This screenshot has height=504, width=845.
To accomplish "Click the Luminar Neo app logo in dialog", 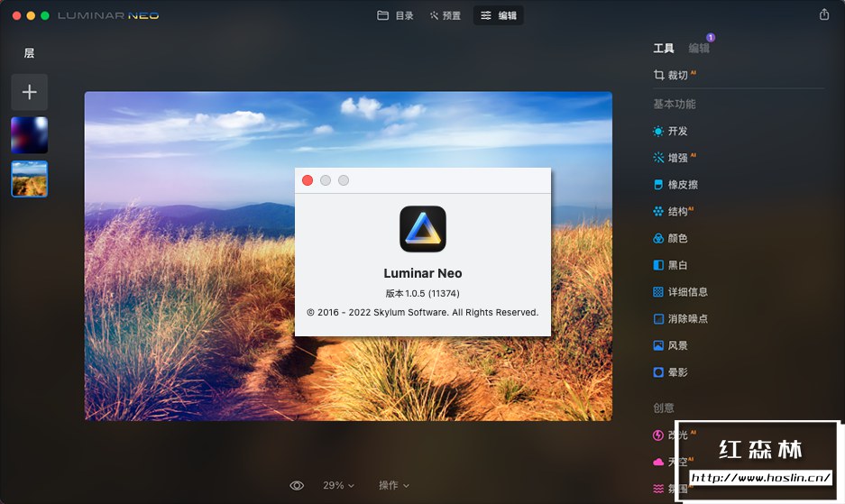I will click(x=423, y=229).
